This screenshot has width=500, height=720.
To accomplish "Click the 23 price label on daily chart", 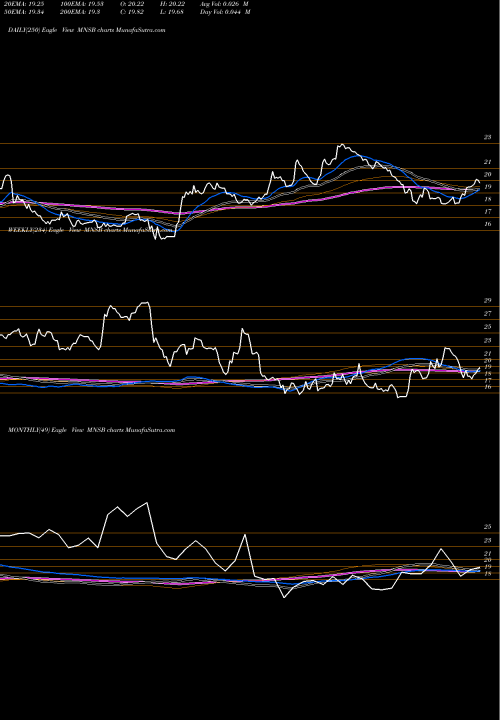I will (x=488, y=137).
